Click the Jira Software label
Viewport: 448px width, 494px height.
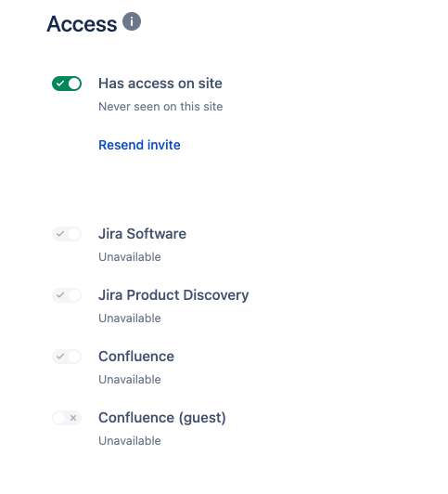pos(142,234)
